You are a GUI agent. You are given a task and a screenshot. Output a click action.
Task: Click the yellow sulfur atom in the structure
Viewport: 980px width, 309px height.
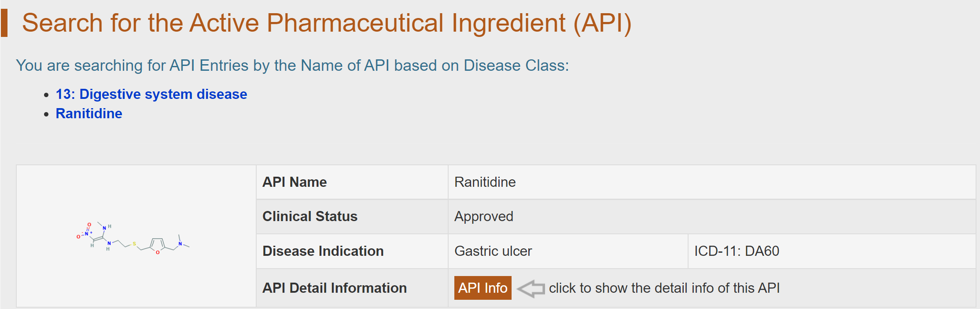pyautogui.click(x=134, y=244)
